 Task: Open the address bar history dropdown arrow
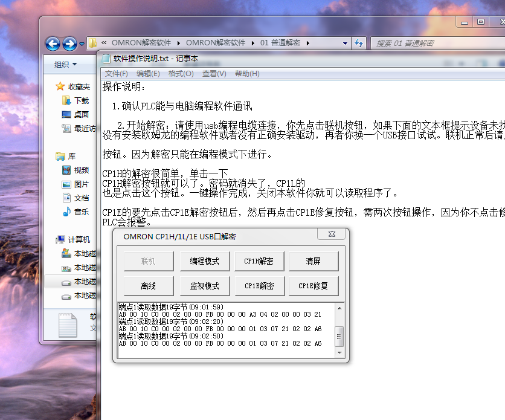(345, 44)
